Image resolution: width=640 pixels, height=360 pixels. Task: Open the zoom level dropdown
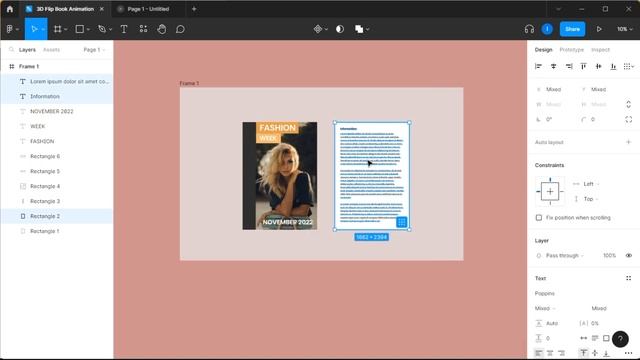point(624,29)
